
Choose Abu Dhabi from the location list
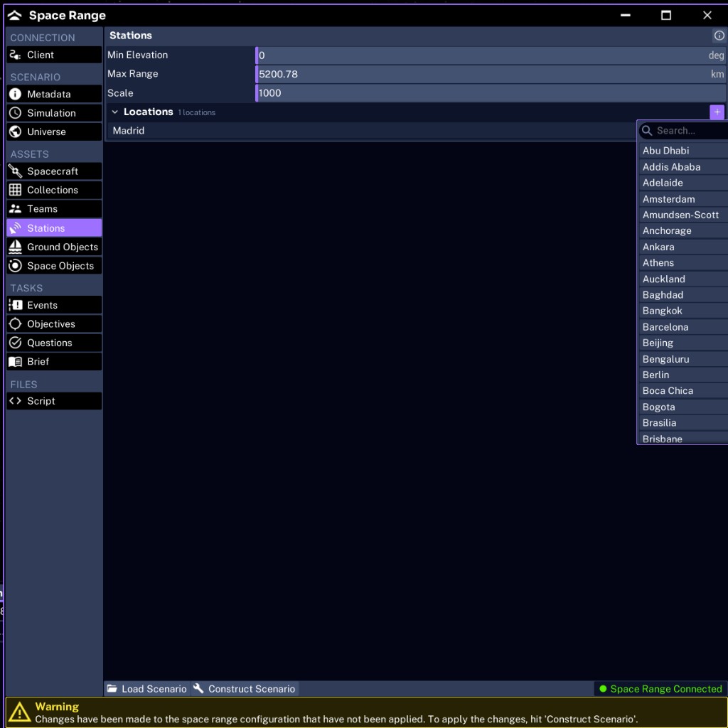coord(683,151)
